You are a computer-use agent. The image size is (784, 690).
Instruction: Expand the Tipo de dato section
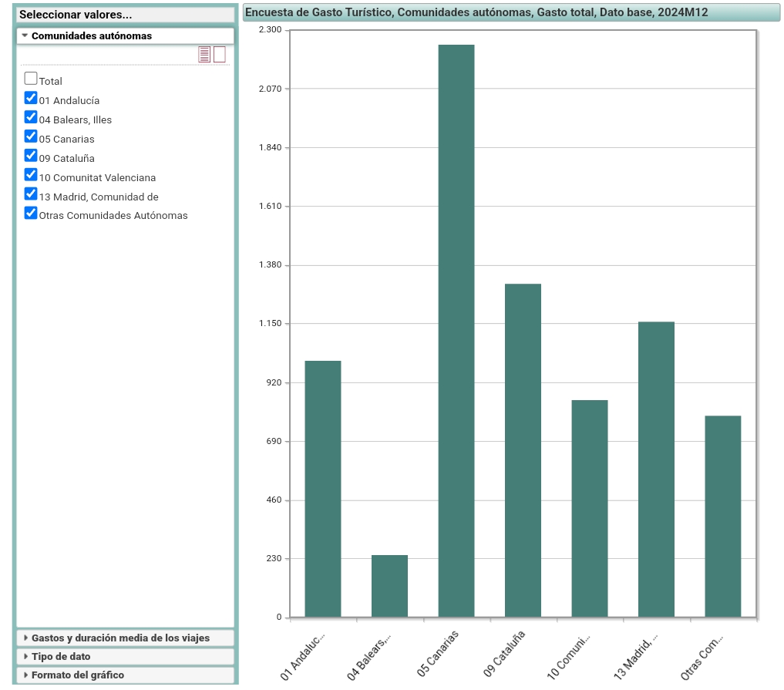(x=61, y=656)
